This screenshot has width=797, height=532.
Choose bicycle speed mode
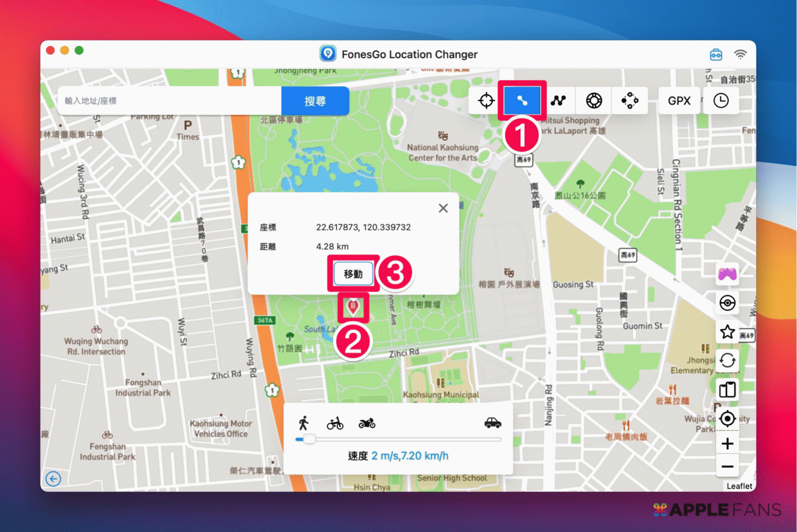335,424
